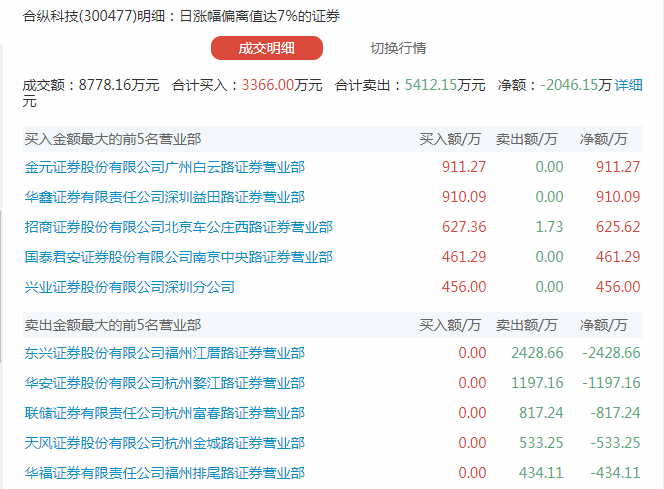Click 买入额/万 column header in sell table

click(x=450, y=325)
